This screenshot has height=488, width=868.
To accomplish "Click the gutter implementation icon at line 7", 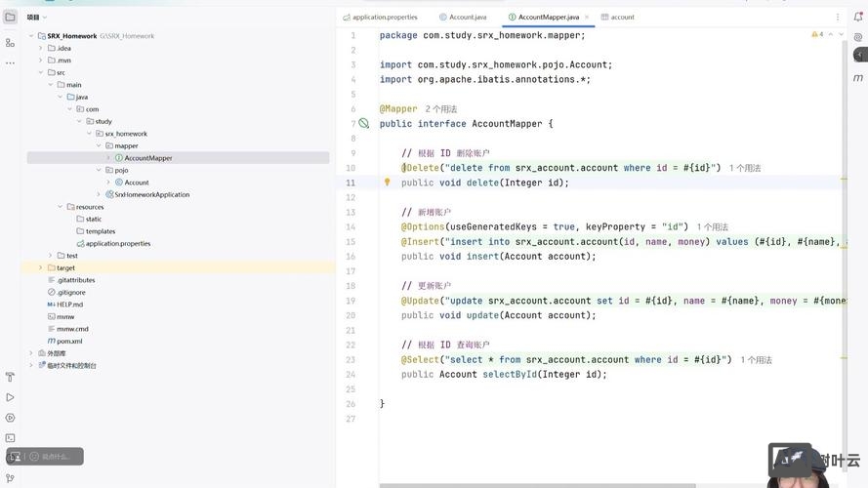I will 363,124.
